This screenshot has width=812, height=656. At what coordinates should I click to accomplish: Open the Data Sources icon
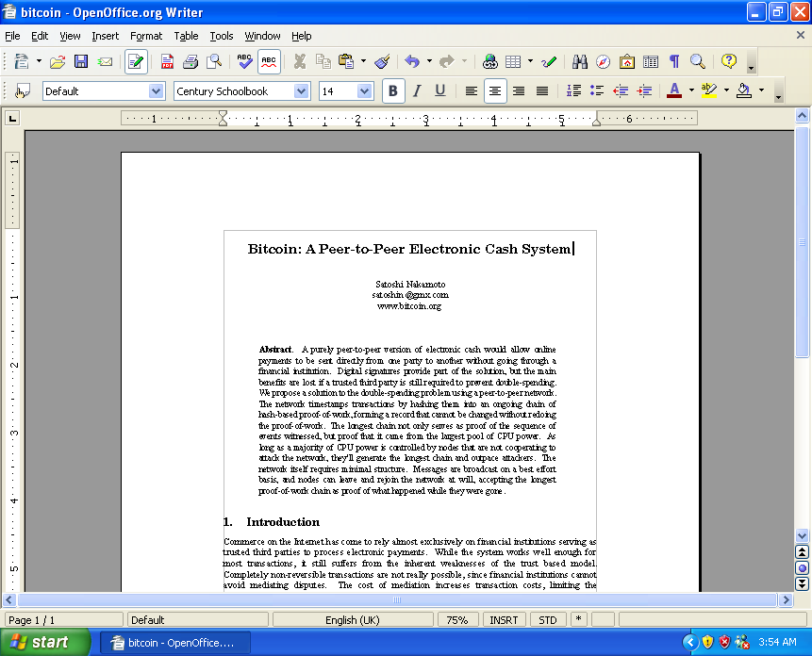(651, 61)
